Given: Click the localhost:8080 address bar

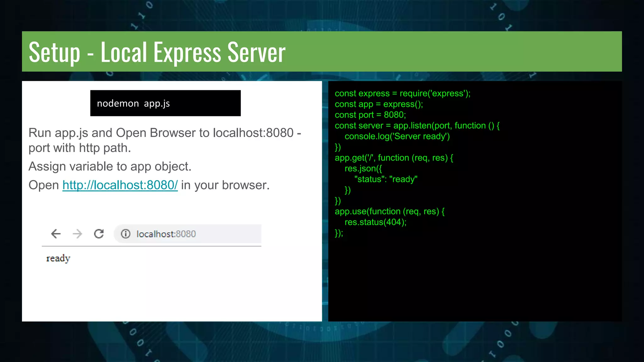Looking at the screenshot, I should tap(188, 234).
